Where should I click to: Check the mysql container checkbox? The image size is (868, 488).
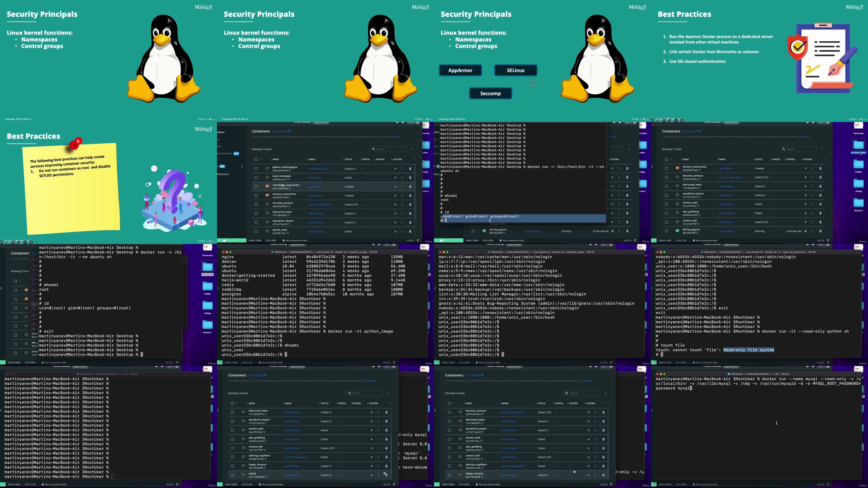coord(232,475)
